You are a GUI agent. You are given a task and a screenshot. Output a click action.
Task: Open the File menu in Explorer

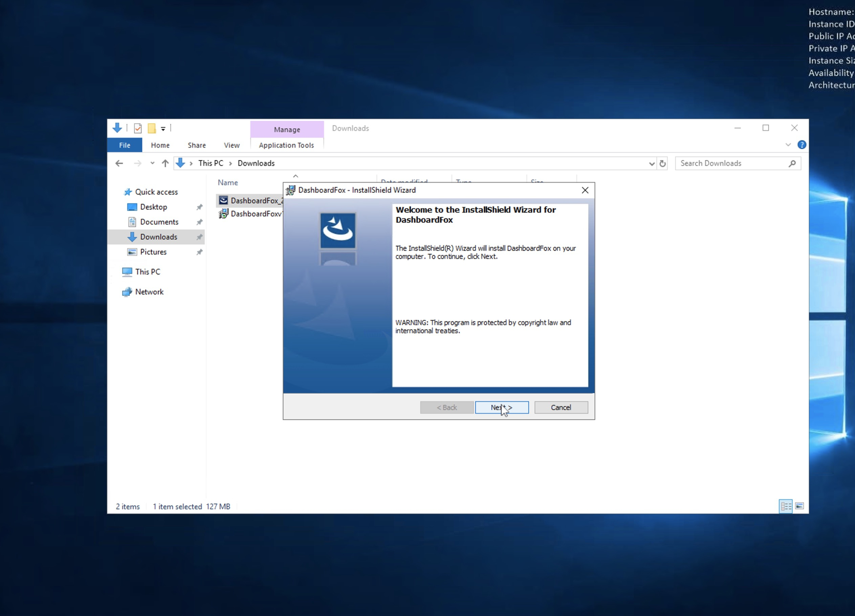point(125,145)
